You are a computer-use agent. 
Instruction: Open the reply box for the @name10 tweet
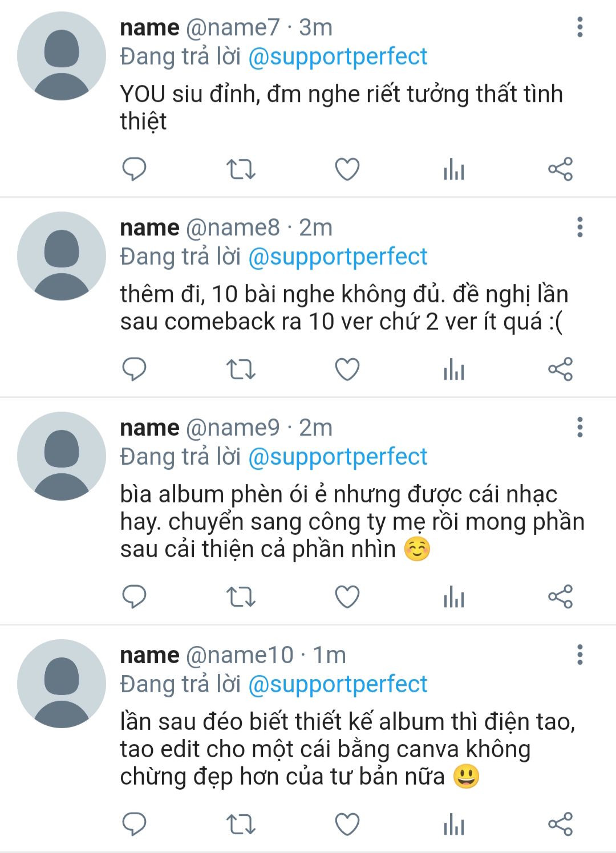[135, 824]
